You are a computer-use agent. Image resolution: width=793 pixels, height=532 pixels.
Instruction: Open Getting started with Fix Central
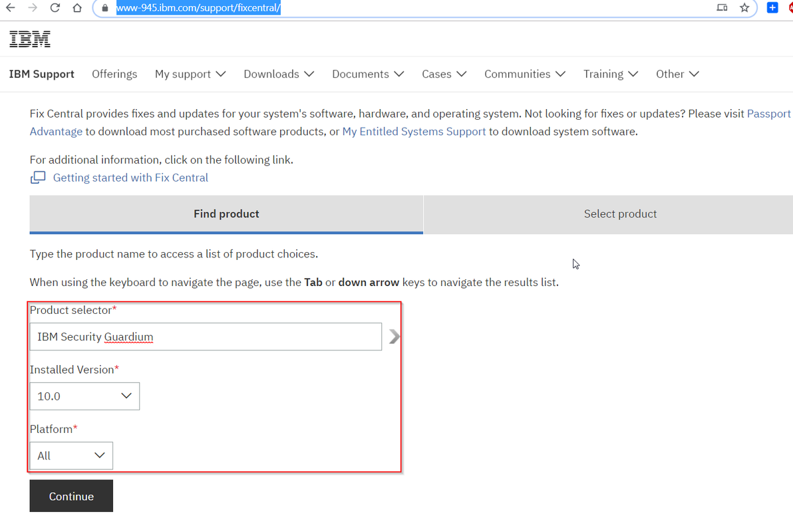[130, 178]
